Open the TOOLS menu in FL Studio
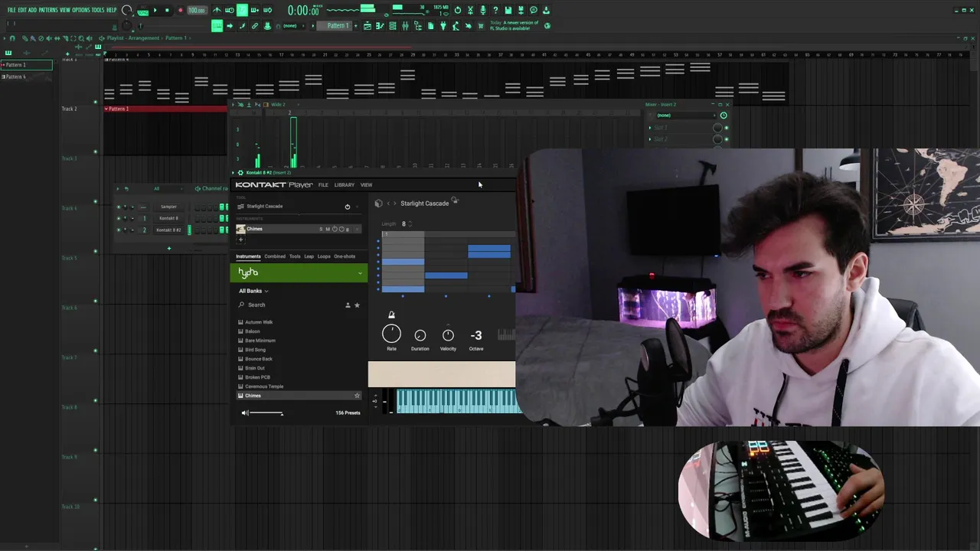Screen dimensions: 980x551 [98, 10]
